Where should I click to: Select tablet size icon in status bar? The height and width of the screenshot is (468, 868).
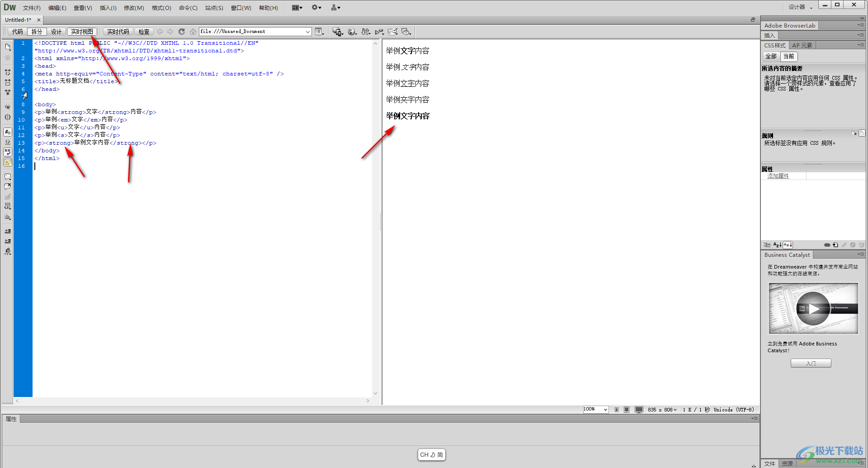(x=627, y=410)
